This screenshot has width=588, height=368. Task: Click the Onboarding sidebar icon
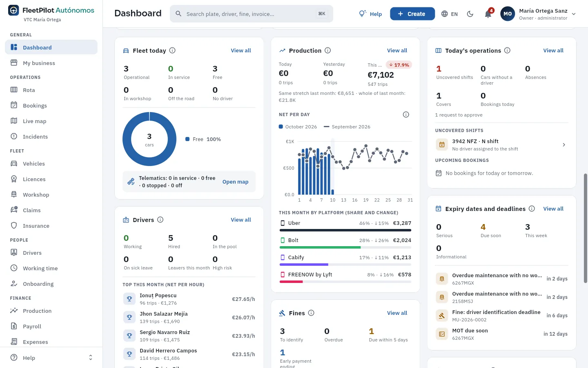click(14, 284)
